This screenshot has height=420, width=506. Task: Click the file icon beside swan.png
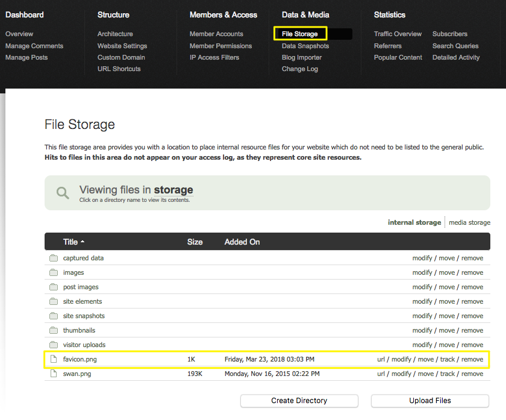(53, 374)
